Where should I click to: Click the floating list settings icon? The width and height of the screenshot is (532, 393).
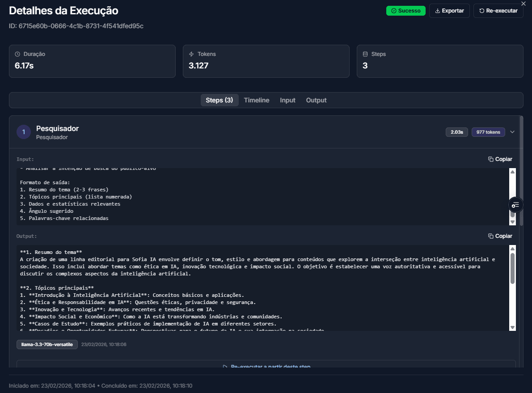point(515,205)
